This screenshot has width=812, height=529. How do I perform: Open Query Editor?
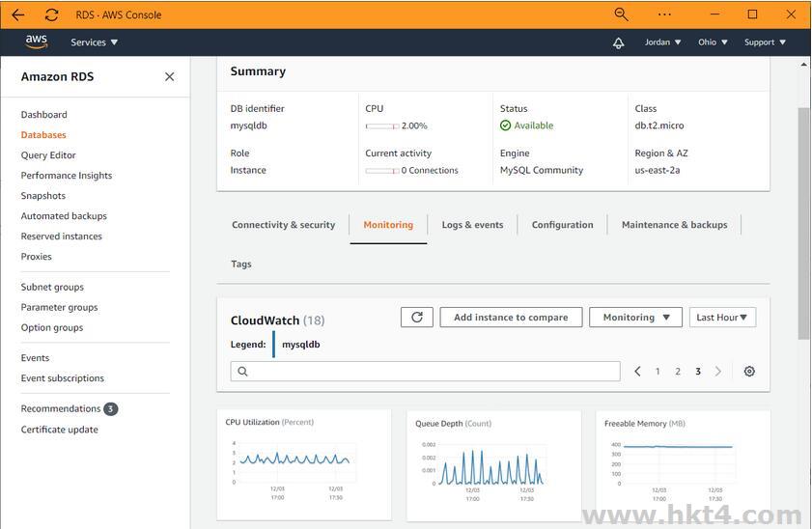(x=48, y=154)
